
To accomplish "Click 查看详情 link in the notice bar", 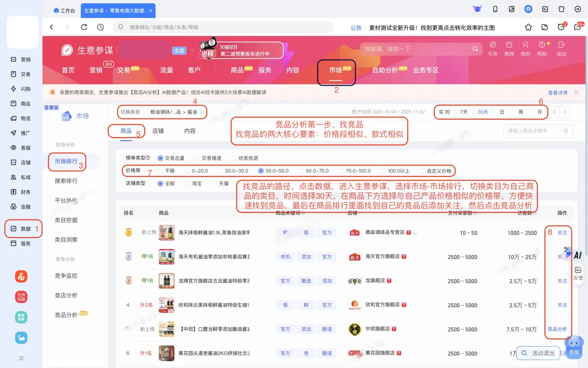I will (558, 93).
